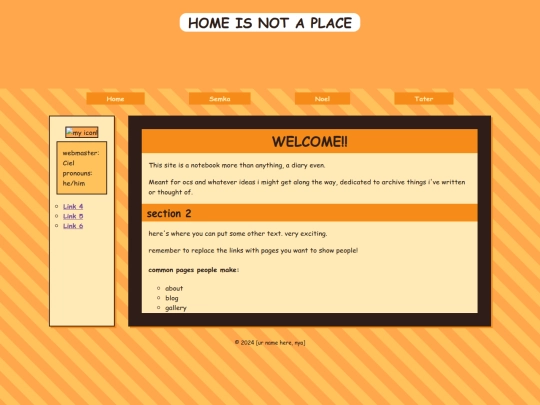540x405 pixels.
Task: Click the HOME IS NOT A PLACE title
Action: point(270,23)
